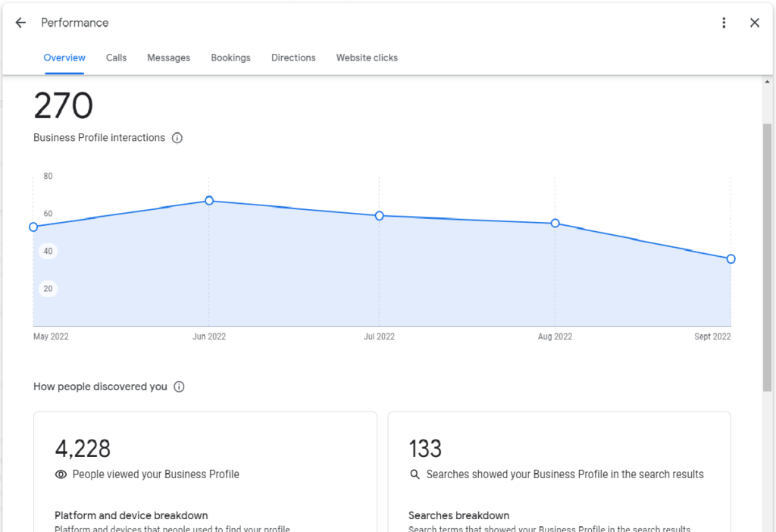Select the Sept 2022 data point on chart
Viewport: 776px width, 532px height.
coord(731,259)
